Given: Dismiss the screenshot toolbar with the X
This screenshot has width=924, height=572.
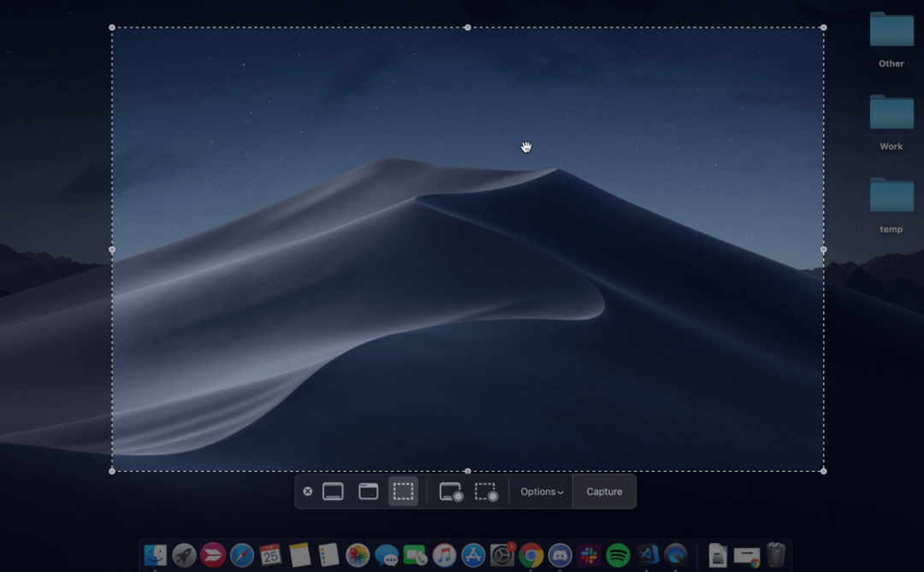Looking at the screenshot, I should [307, 491].
